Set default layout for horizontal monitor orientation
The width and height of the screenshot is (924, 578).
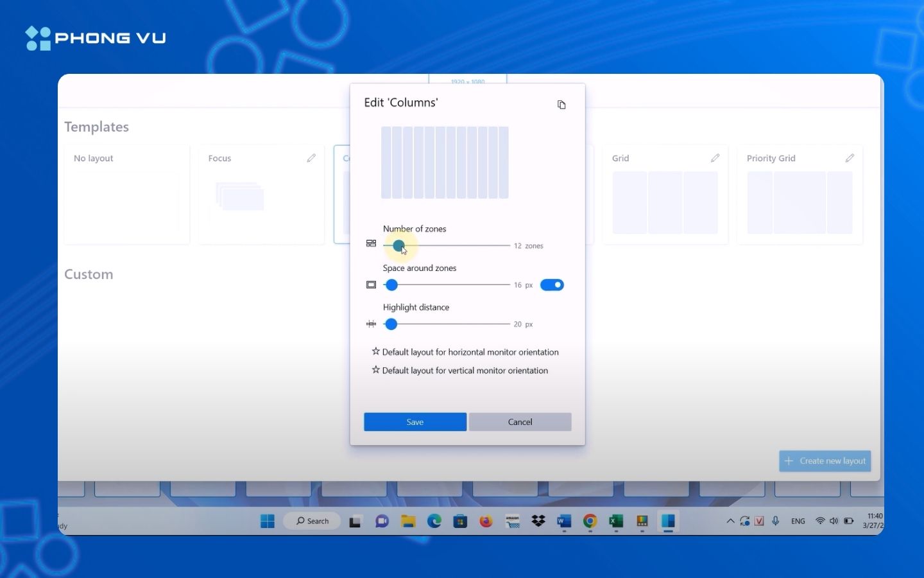click(465, 352)
